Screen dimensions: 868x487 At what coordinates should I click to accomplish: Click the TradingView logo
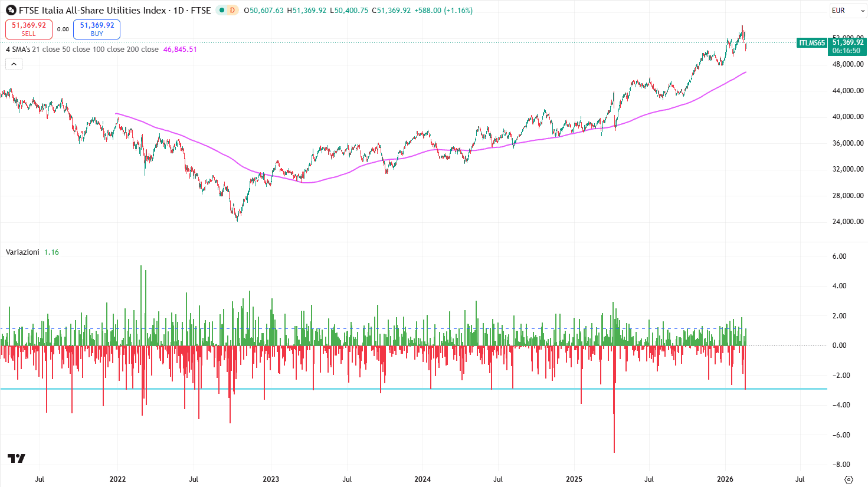17,459
